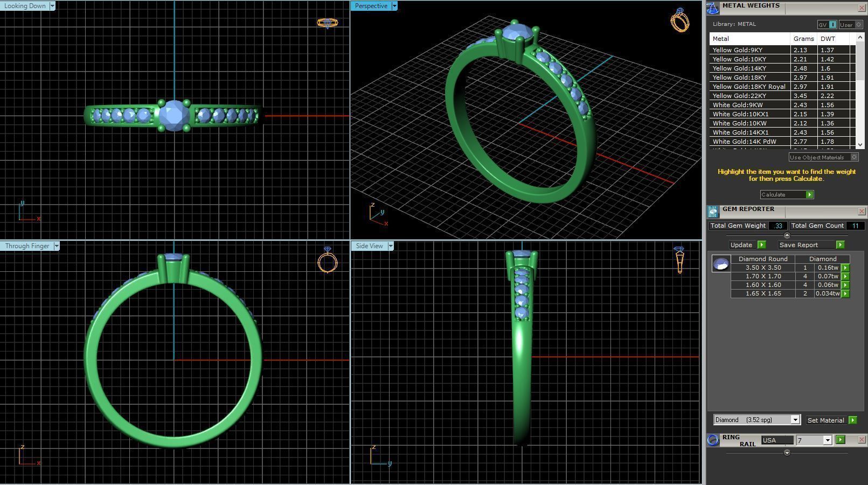Click the round diamond gem thumbnail
The height and width of the screenshot is (485, 868).
point(721,264)
